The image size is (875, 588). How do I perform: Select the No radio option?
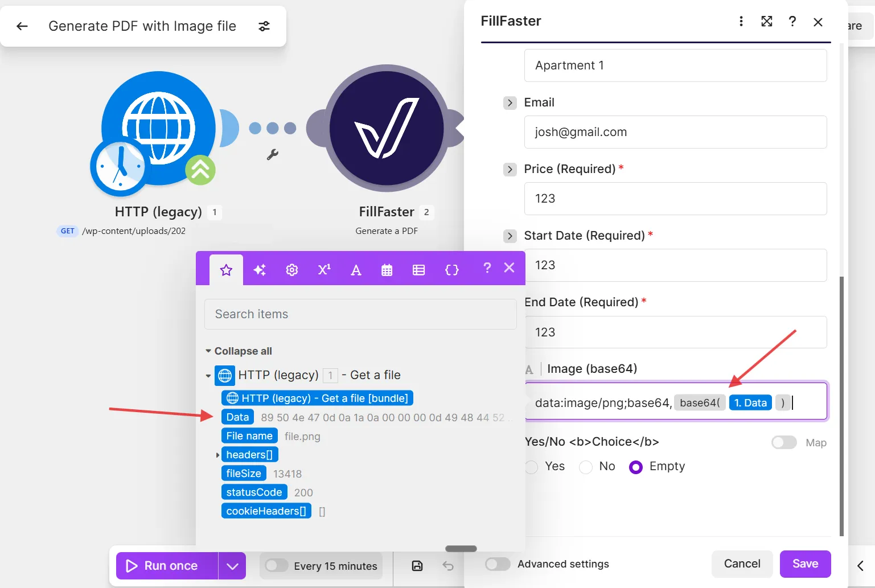coord(586,467)
